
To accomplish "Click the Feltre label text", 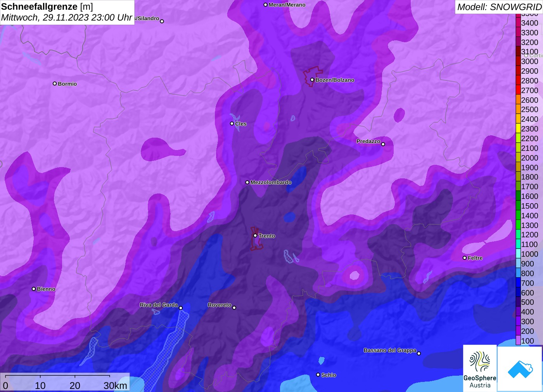I will tap(475, 258).
